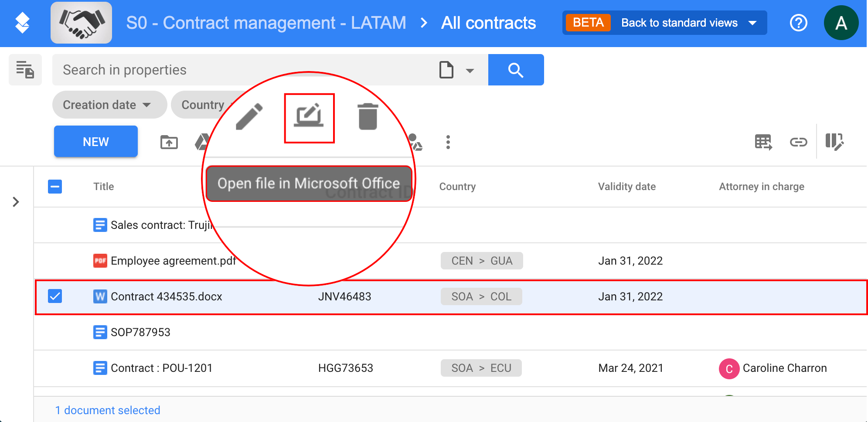Expand the Creation date filter dropdown
The height and width of the screenshot is (422, 868).
(109, 105)
